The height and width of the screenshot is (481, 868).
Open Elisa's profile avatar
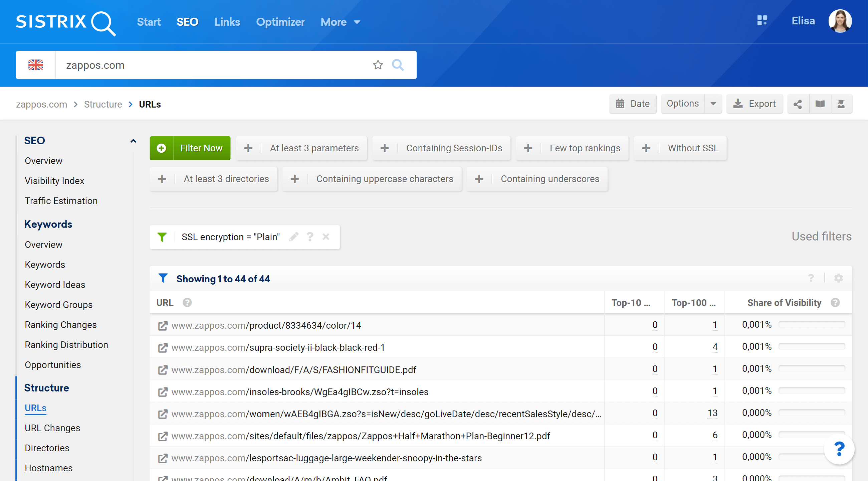(x=840, y=21)
